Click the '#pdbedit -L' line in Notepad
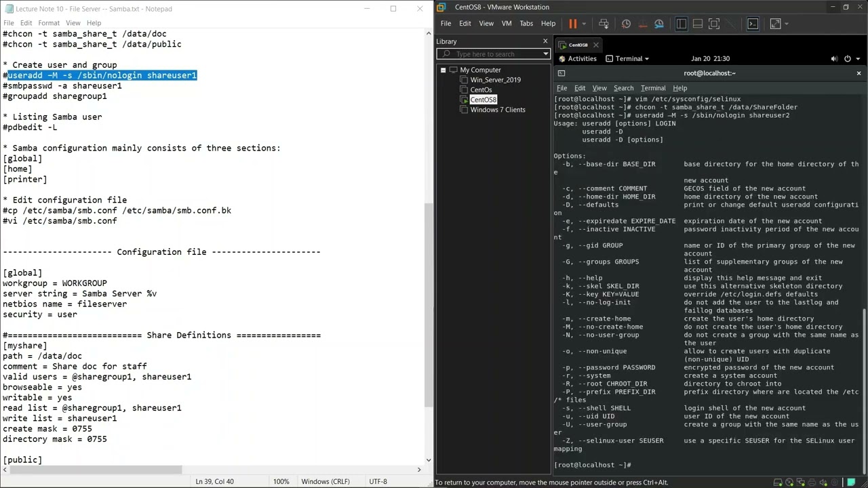The width and height of the screenshot is (868, 488). click(30, 127)
